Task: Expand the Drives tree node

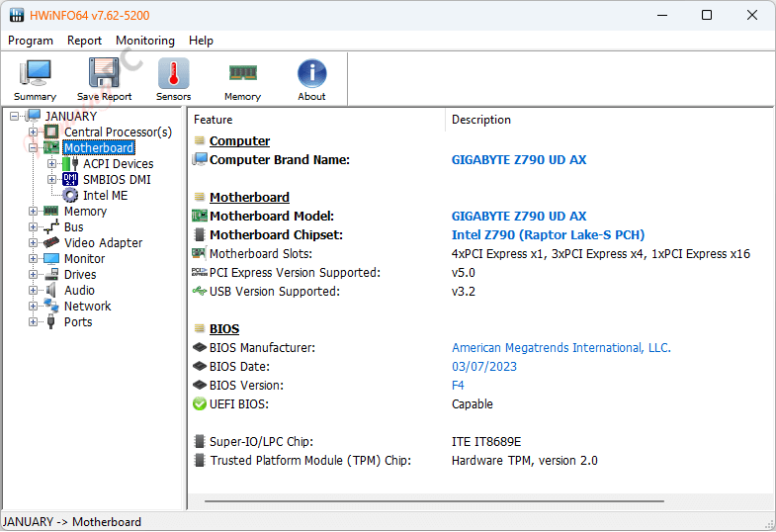Action: pos(33,275)
